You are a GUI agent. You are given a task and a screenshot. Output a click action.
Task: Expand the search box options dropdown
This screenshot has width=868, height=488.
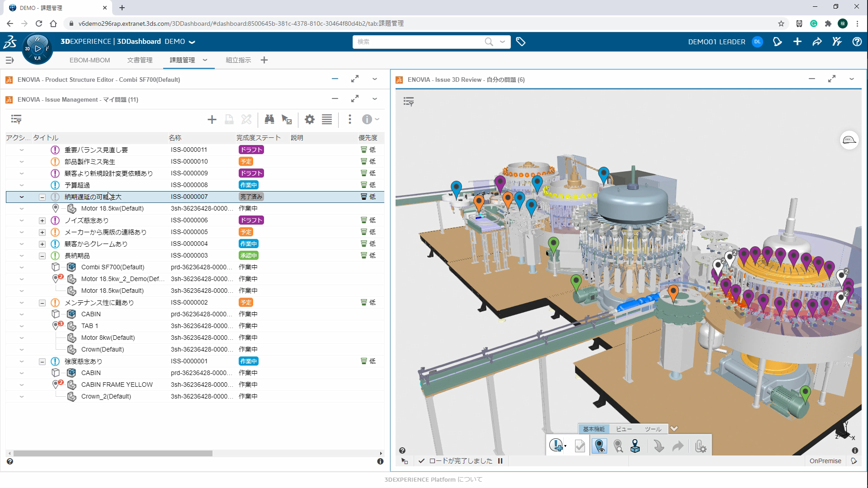click(502, 42)
